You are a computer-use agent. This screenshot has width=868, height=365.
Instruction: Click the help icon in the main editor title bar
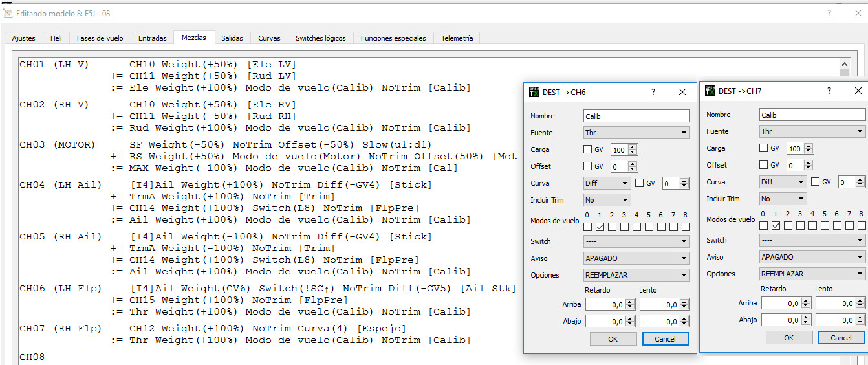(x=829, y=13)
